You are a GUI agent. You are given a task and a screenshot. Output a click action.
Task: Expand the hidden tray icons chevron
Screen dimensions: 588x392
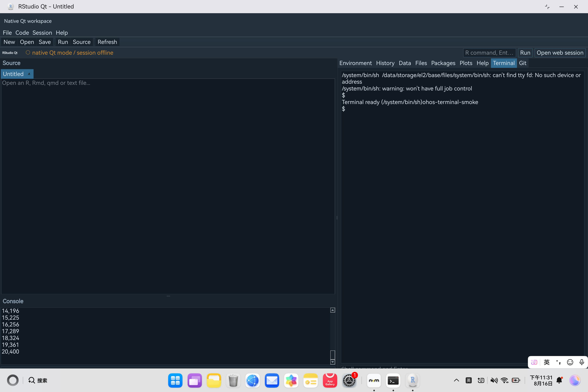point(456,381)
